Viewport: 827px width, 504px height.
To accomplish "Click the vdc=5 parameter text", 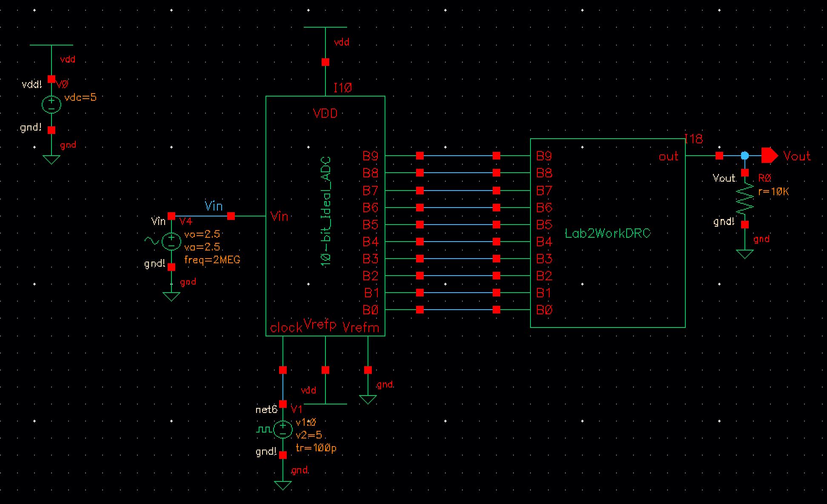I will click(80, 97).
